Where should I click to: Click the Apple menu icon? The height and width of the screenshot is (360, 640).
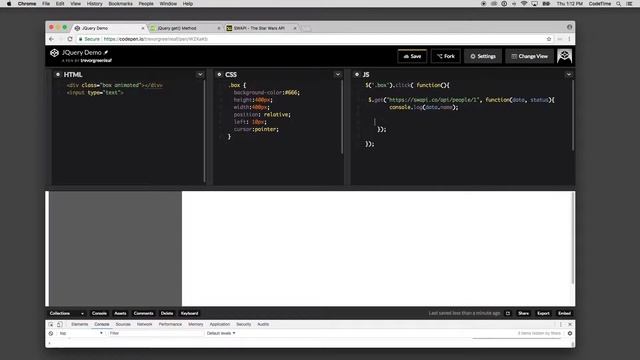tap(9, 4)
